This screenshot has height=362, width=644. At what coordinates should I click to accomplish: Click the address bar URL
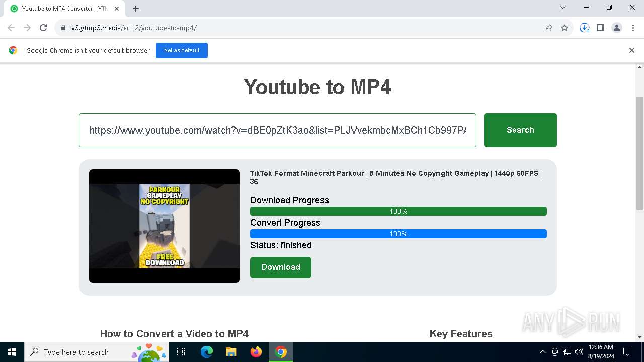click(x=134, y=28)
